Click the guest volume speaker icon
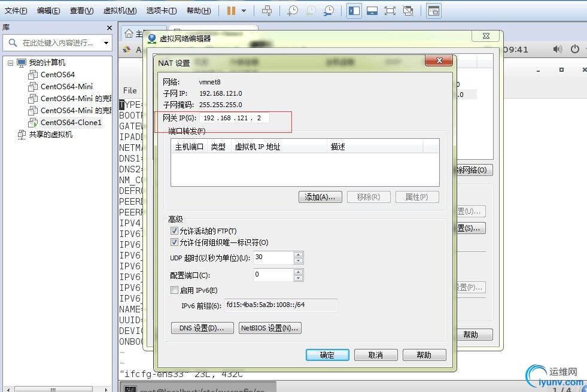 (x=558, y=49)
